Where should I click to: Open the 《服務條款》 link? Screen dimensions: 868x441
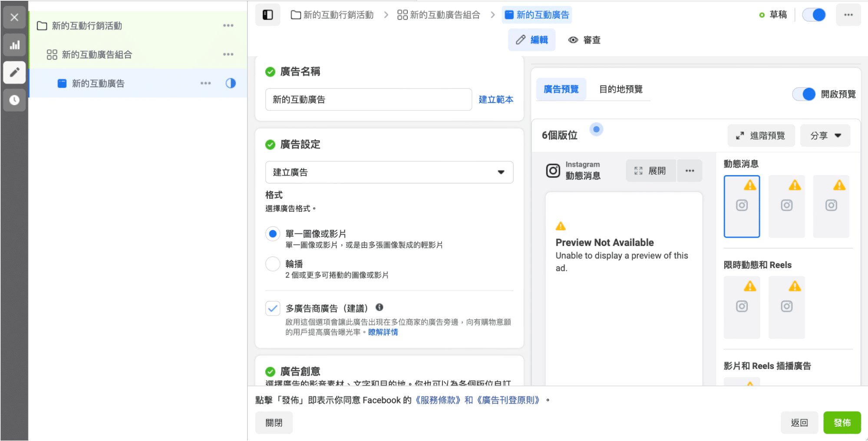pyautogui.click(x=437, y=400)
